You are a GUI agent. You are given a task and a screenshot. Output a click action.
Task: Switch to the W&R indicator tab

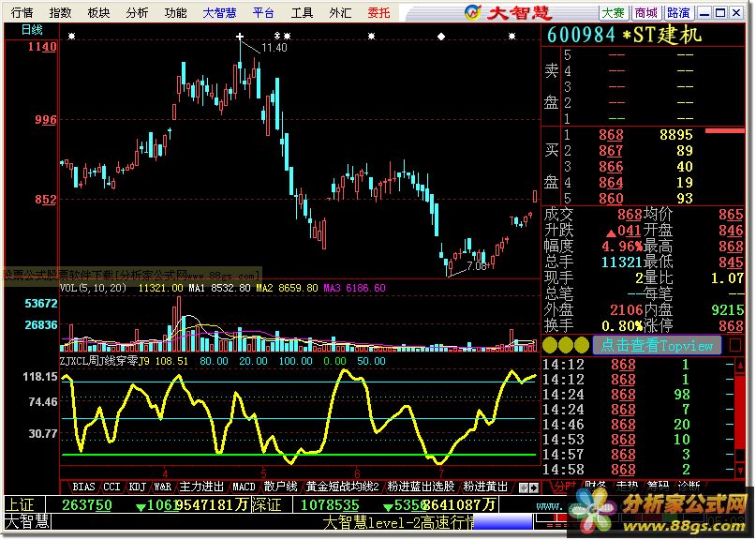[162, 487]
